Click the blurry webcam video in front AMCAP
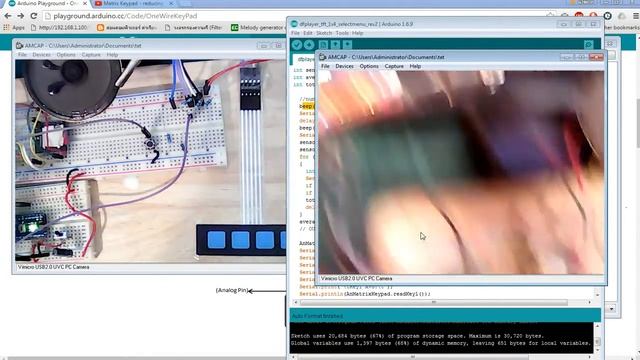Screen dimensions: 640x360 (x=461, y=172)
